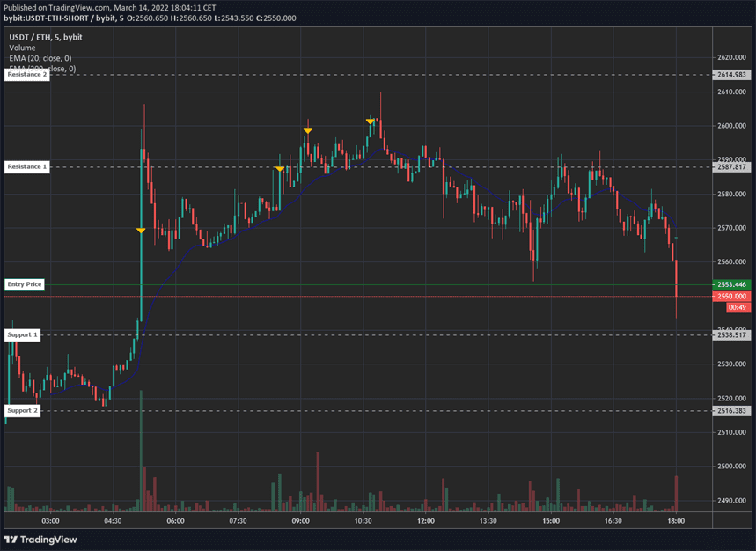Click the 16:30 time axis label

click(x=613, y=521)
